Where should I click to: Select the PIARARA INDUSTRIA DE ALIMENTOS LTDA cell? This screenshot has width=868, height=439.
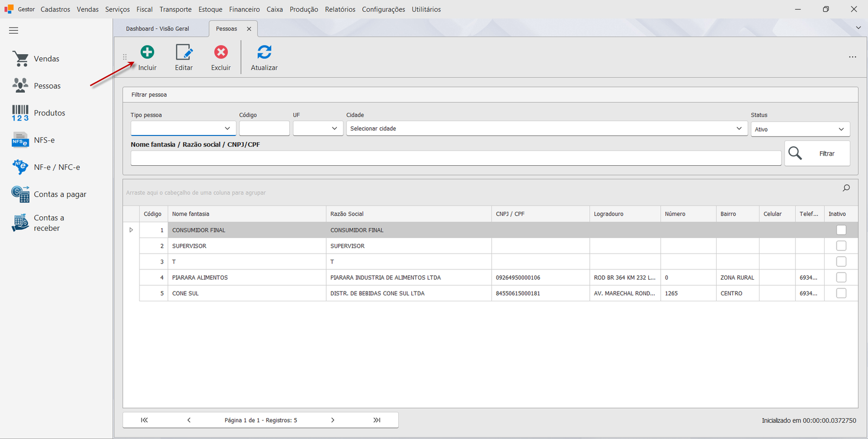point(409,277)
